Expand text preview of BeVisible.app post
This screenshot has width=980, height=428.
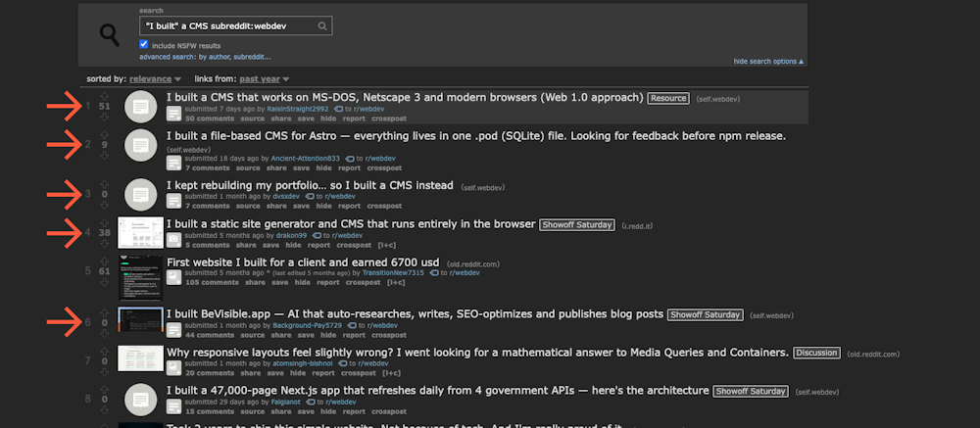pos(173,330)
